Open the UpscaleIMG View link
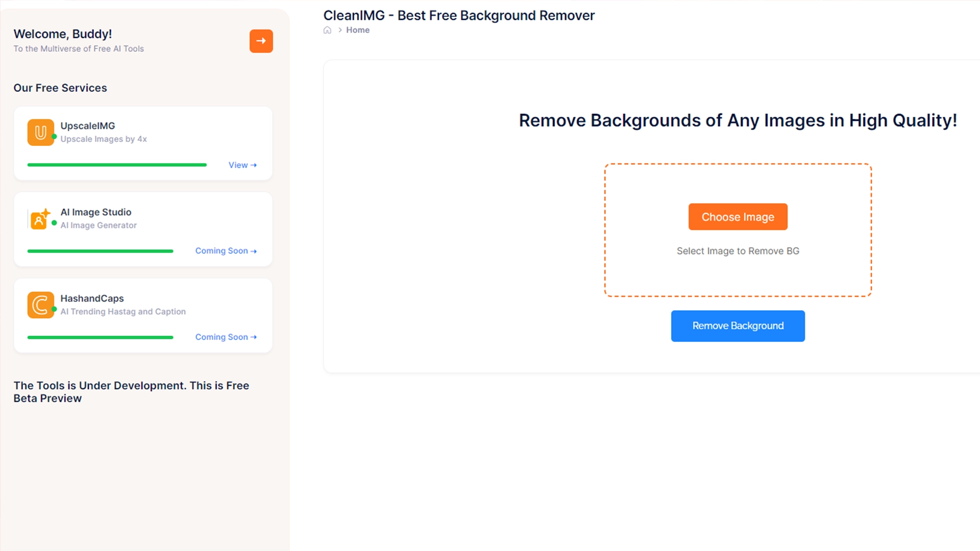Screen dimensions: 980x551 point(242,165)
